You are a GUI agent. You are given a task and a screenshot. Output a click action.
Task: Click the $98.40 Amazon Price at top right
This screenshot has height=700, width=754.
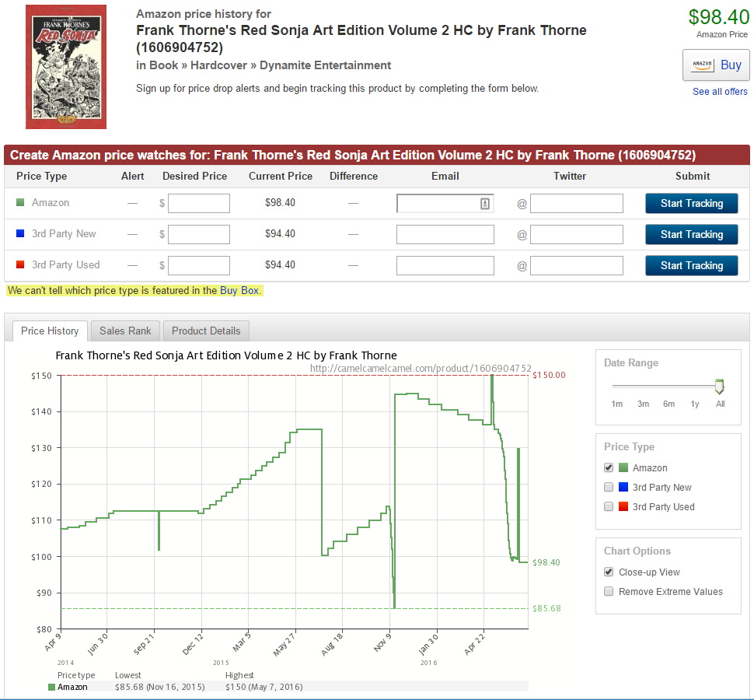pyautogui.click(x=718, y=17)
